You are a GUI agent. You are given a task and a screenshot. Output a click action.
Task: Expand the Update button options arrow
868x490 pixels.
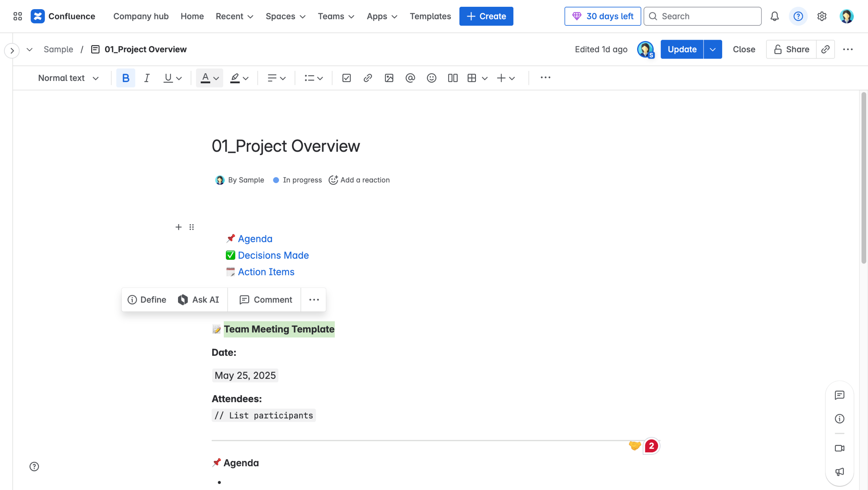coord(713,50)
